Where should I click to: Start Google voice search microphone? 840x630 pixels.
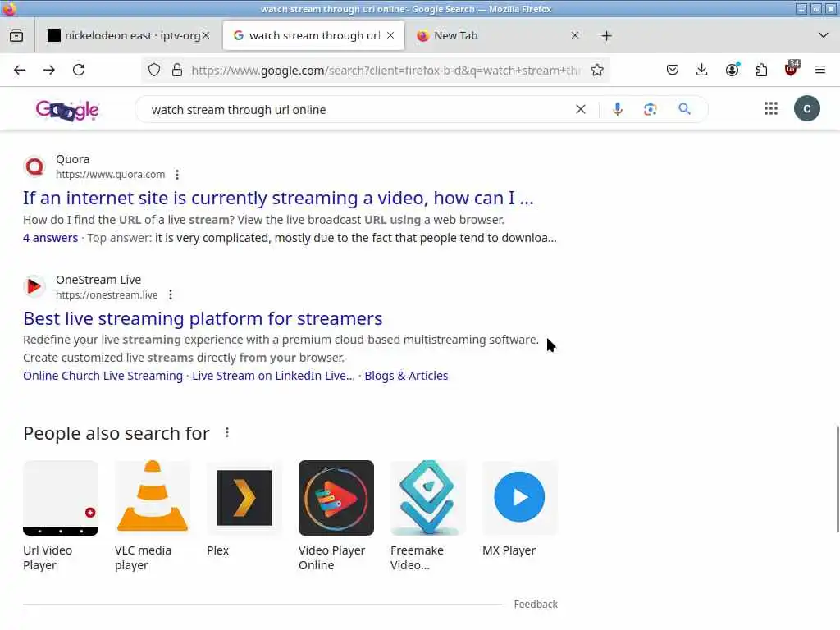(x=617, y=110)
